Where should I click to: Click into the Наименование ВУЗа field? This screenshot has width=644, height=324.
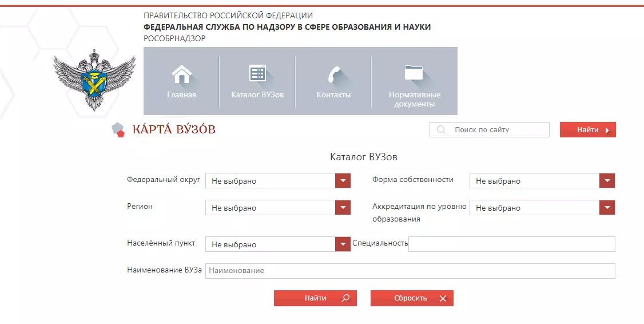pyautogui.click(x=410, y=271)
